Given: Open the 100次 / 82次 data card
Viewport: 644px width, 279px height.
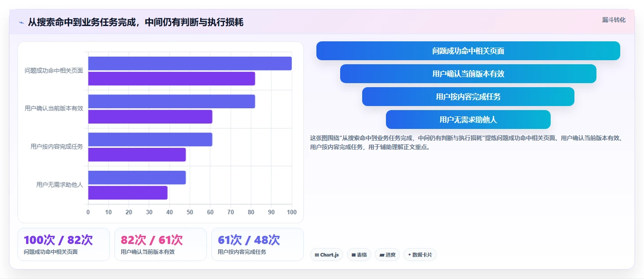Looking at the screenshot, I should point(64,244).
